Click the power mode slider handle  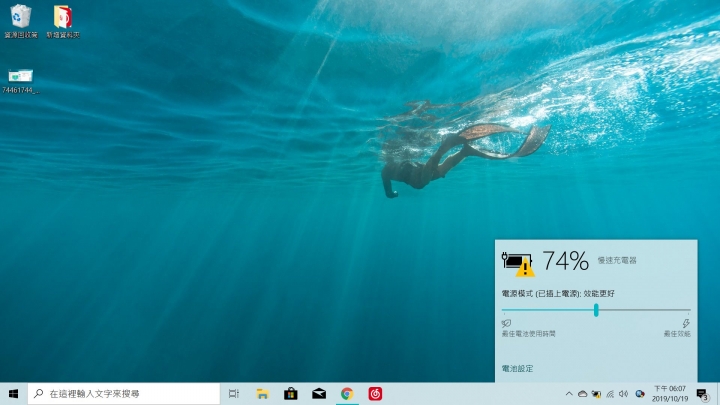[596, 310]
